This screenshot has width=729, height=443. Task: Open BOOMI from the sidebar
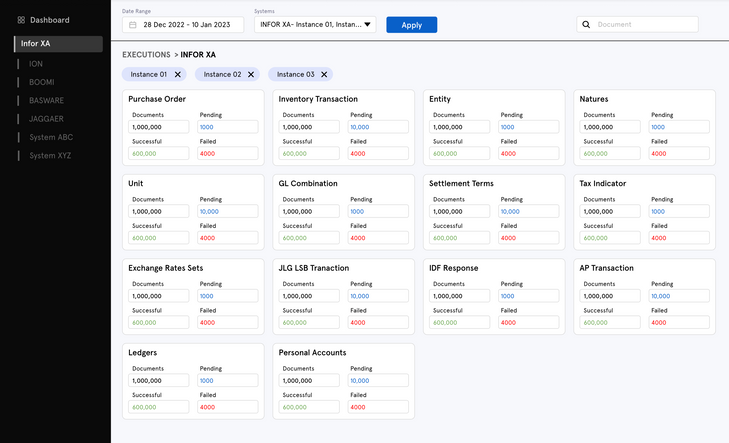[42, 82]
